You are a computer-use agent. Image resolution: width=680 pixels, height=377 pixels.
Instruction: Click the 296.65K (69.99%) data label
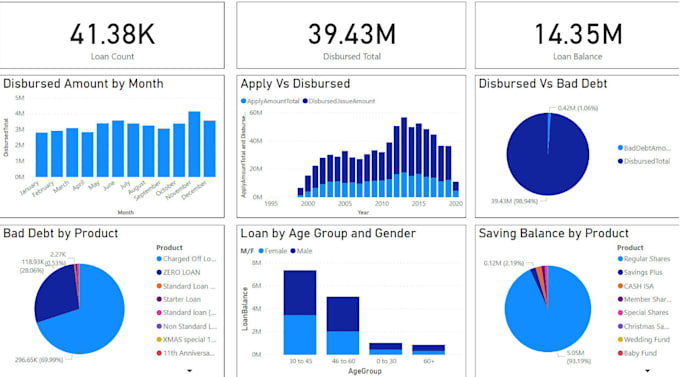pyautogui.click(x=39, y=360)
